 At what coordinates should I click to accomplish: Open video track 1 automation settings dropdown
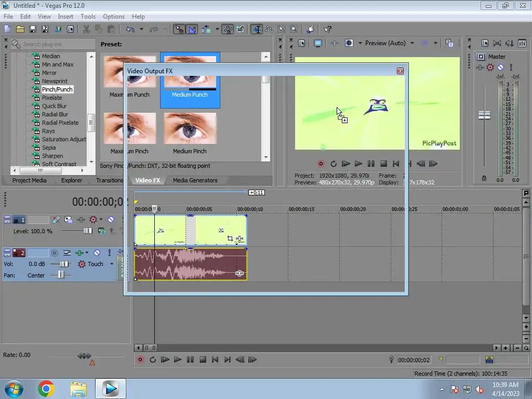101,220
